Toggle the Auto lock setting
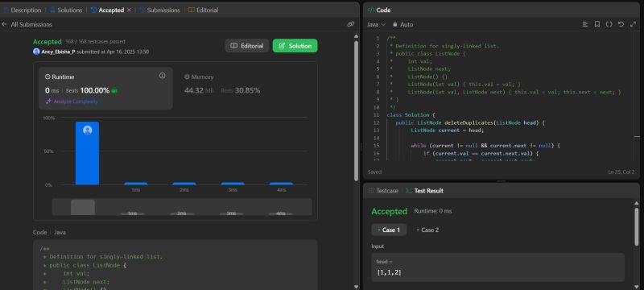 coord(403,24)
